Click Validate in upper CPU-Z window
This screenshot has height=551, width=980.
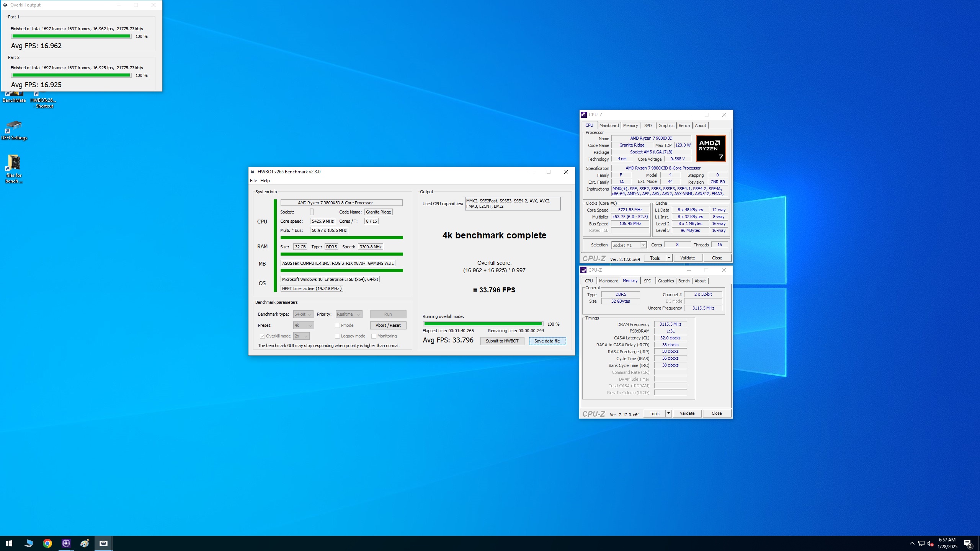687,258
